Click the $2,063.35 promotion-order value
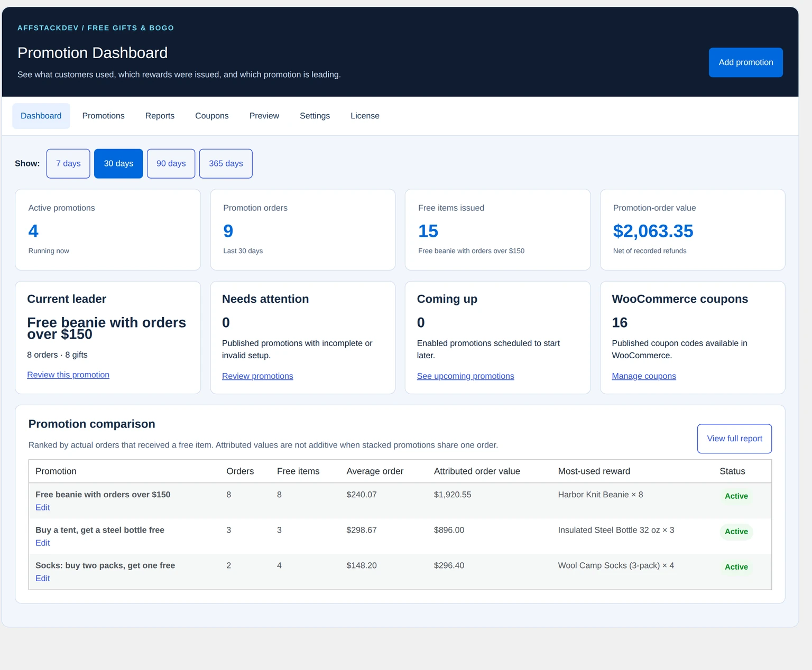The image size is (812, 670). (653, 231)
